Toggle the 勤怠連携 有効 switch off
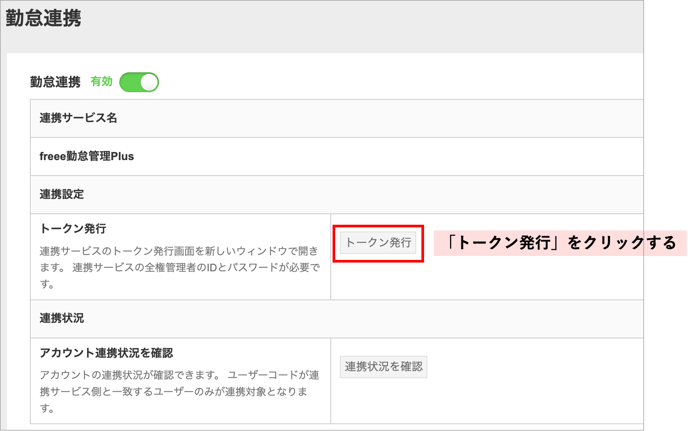Screen dimensions: 688x431 (x=139, y=82)
